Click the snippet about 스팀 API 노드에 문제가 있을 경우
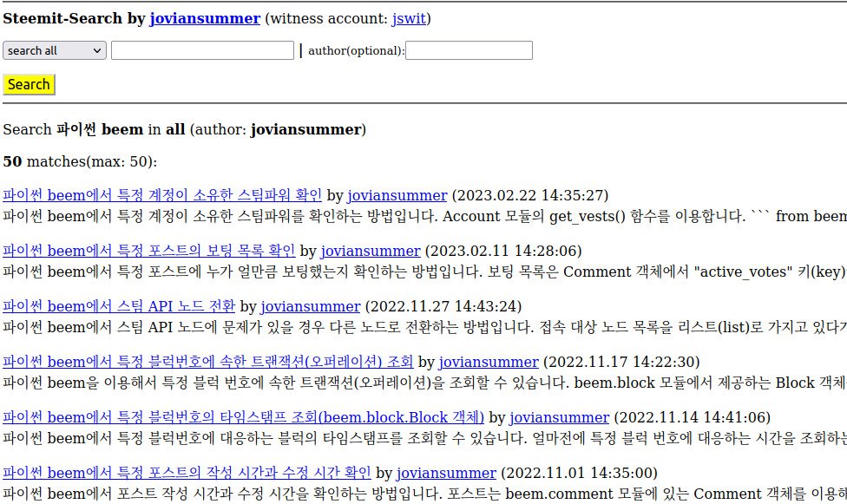 [x=424, y=327]
